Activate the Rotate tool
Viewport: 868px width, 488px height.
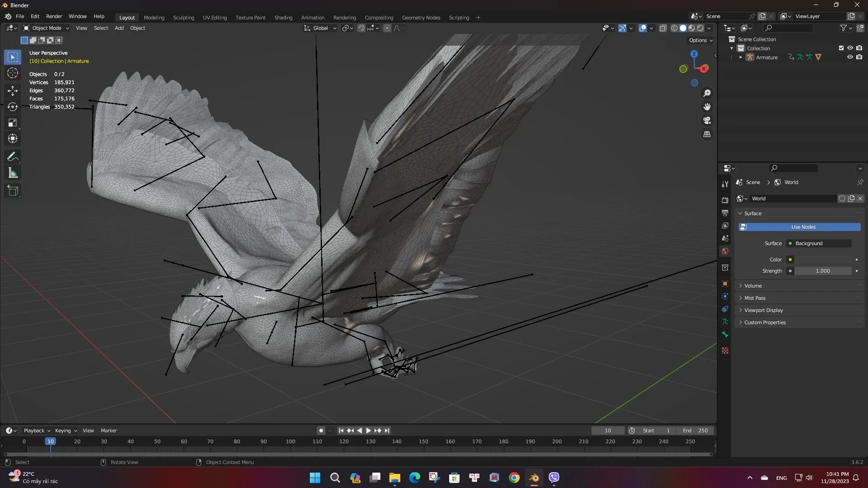[12, 107]
